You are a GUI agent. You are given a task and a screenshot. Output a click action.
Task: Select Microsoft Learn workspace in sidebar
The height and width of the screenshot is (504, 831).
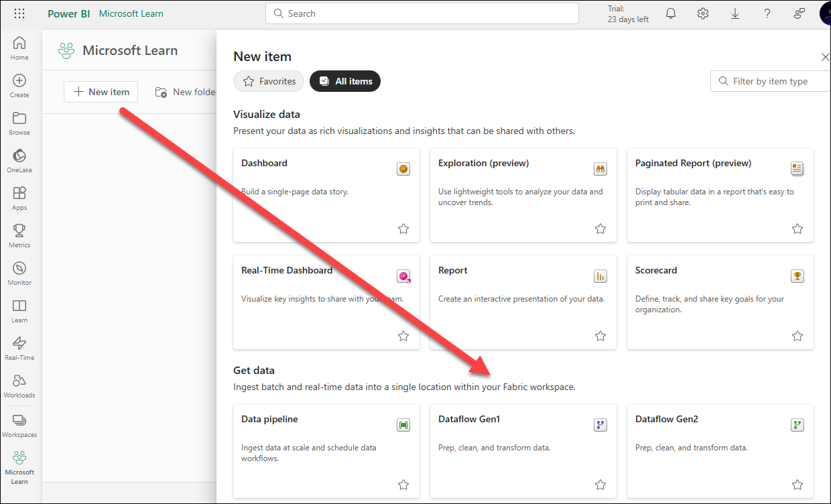[19, 467]
